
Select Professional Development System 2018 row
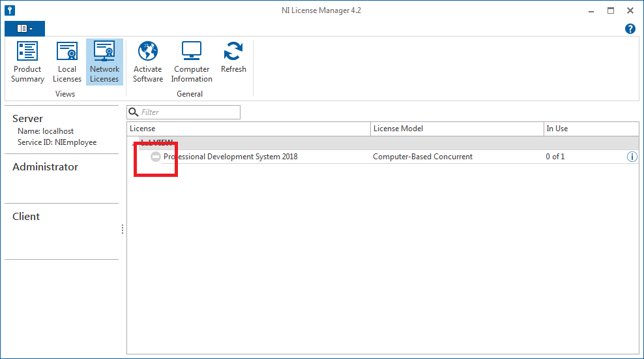coord(383,157)
